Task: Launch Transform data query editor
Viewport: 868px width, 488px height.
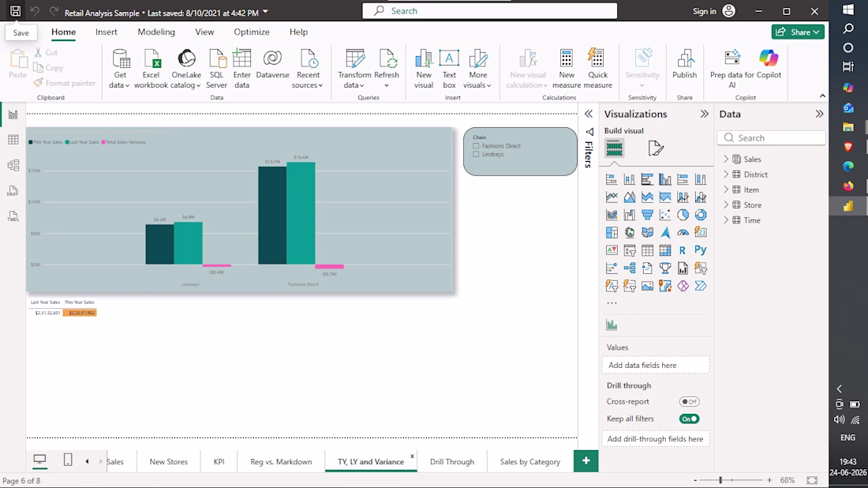Action: coord(354,69)
